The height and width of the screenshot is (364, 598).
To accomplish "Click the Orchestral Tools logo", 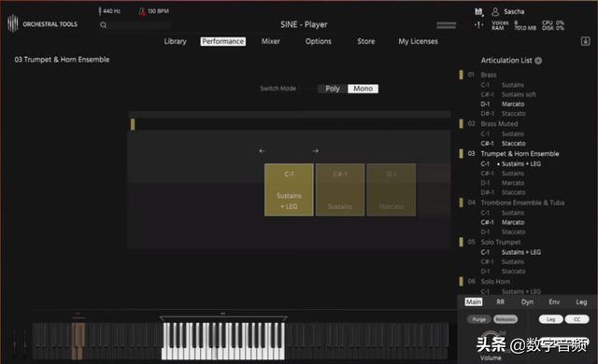I will point(42,24).
